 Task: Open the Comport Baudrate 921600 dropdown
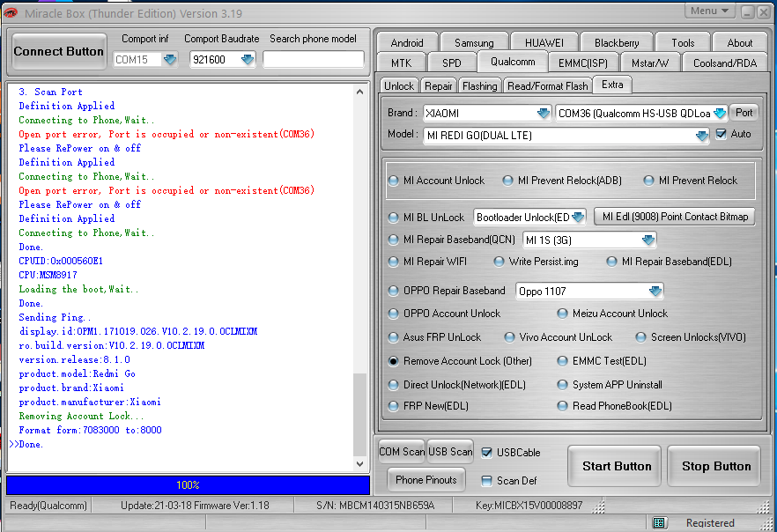[x=248, y=59]
